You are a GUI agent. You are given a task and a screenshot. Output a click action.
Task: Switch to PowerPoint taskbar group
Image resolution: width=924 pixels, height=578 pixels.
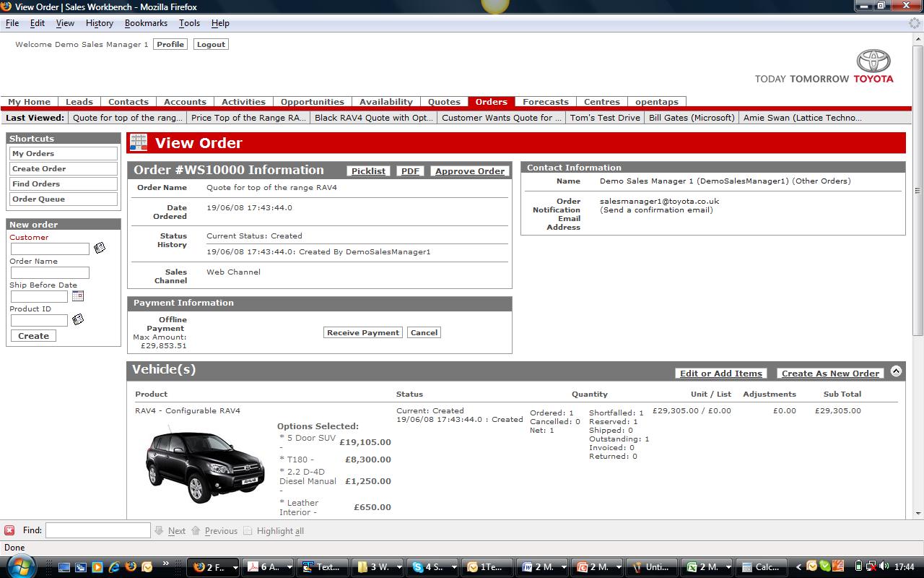click(597, 567)
